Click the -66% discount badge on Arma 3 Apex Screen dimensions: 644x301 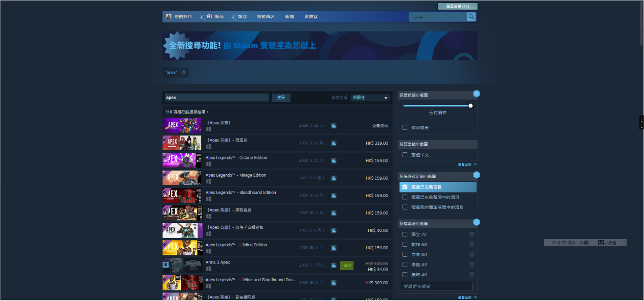click(347, 265)
